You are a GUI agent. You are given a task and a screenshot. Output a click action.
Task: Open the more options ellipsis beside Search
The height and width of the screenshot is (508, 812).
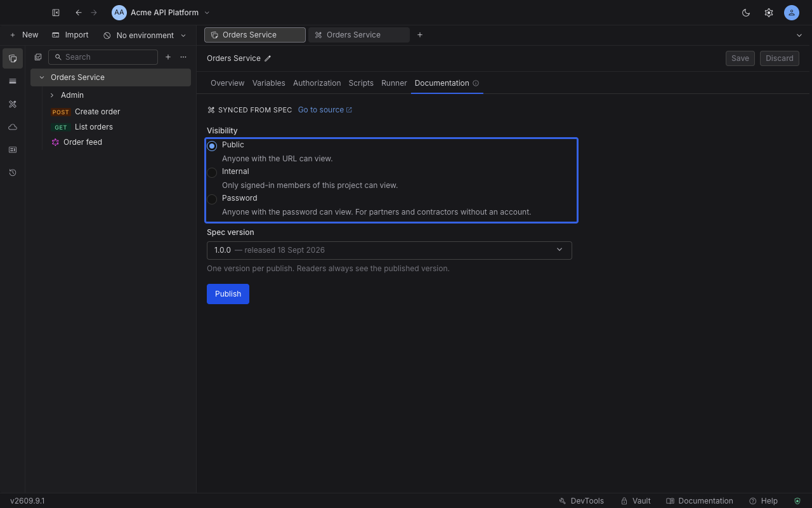(x=183, y=57)
